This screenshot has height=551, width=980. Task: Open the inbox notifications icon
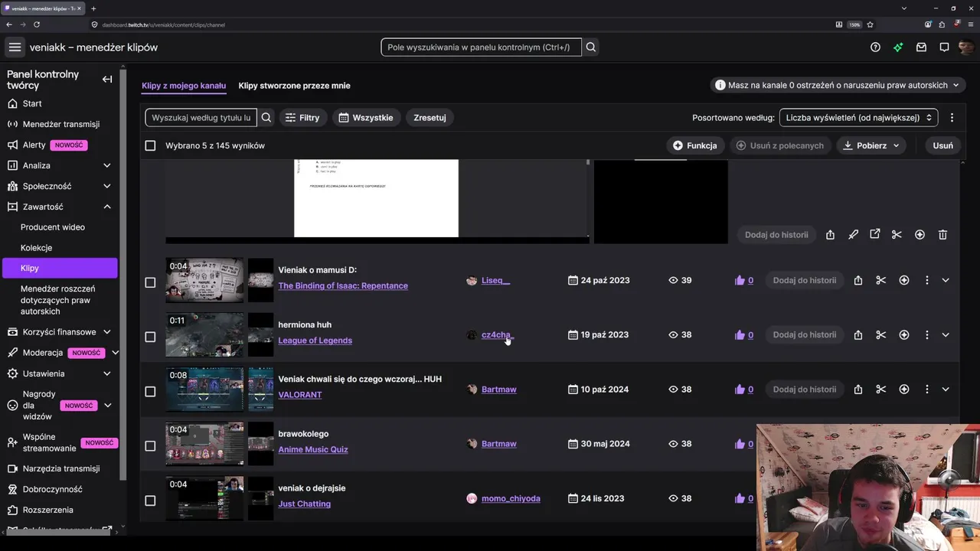(x=921, y=47)
